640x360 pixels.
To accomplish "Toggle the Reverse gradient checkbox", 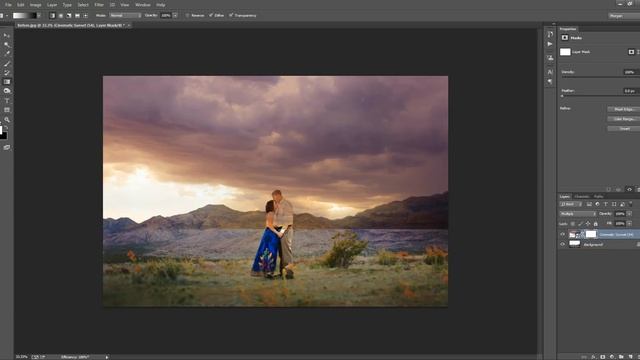I will pyautogui.click(x=187, y=16).
